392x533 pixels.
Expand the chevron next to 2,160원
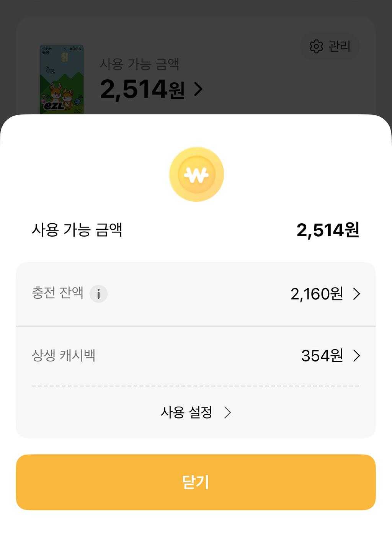[357, 294]
